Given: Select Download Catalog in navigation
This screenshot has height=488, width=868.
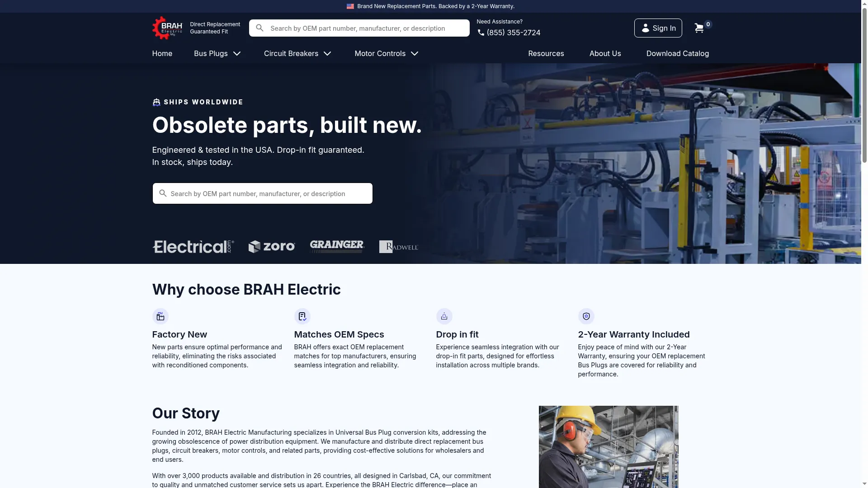Looking at the screenshot, I should tap(678, 53).
